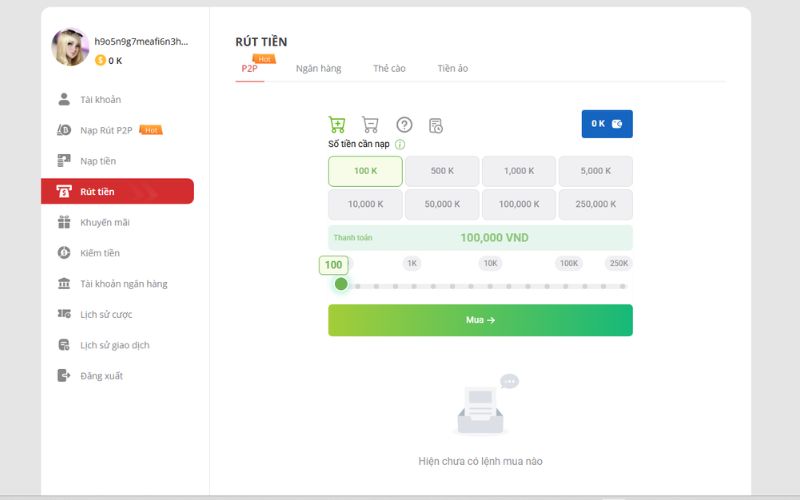Click the green slider handle at 100

[x=341, y=284]
